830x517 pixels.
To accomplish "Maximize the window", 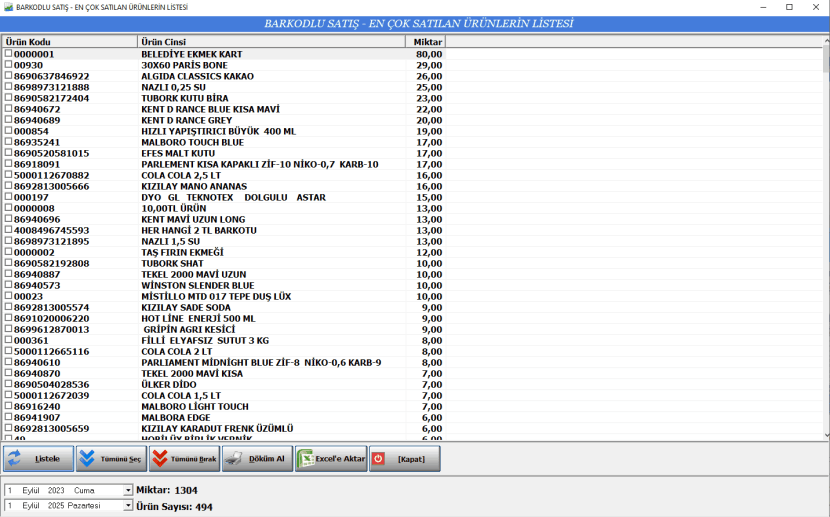I will point(789,7).
